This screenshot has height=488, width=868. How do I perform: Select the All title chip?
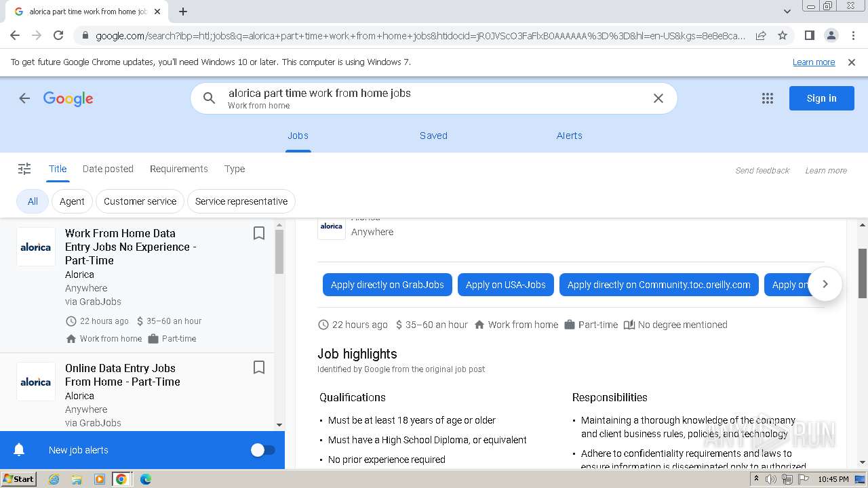click(33, 201)
